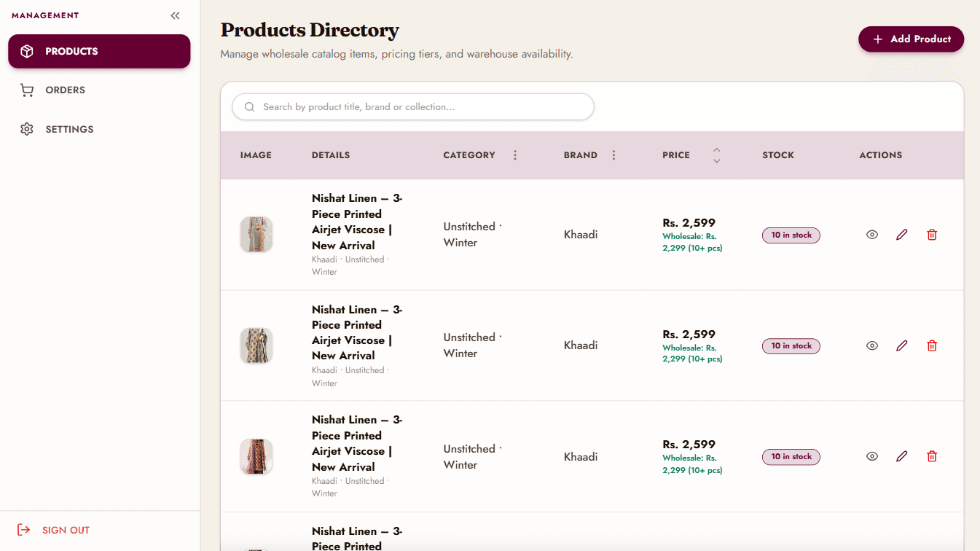The image size is (980, 551).
Task: View second product row with eye icon
Action: (872, 345)
